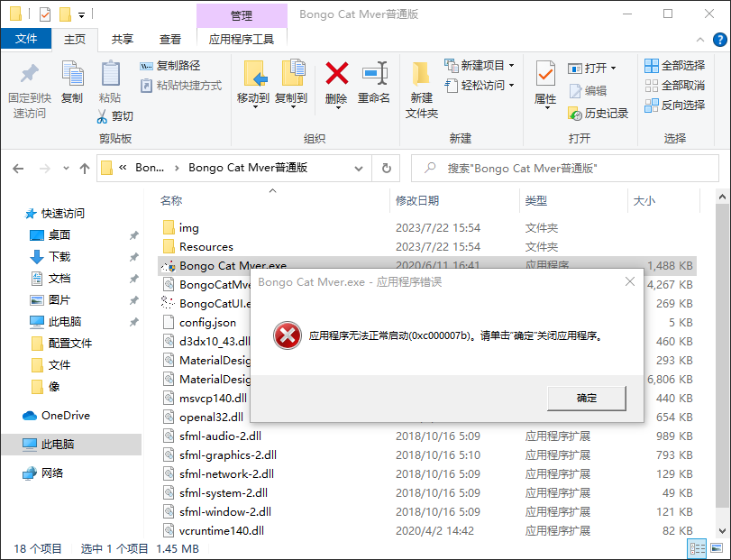Select Copy path (复制路径)
Viewport: 731px width, 560px height.
tap(169, 66)
